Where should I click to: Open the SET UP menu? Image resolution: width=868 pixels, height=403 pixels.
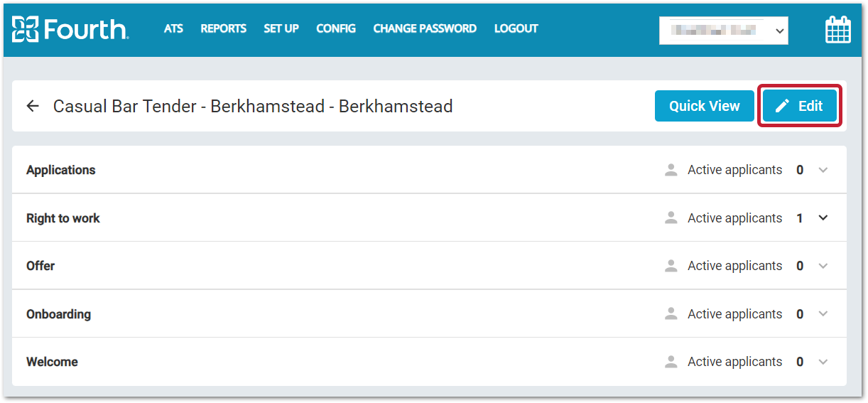pos(281,29)
